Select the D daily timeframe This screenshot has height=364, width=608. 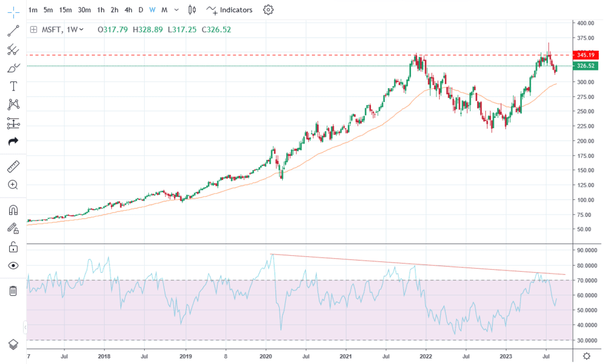coord(140,10)
